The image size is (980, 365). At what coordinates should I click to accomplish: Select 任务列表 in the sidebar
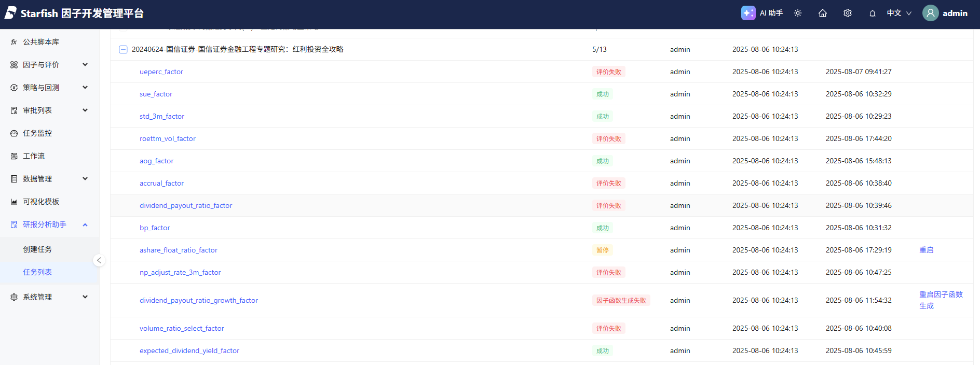[x=37, y=272]
